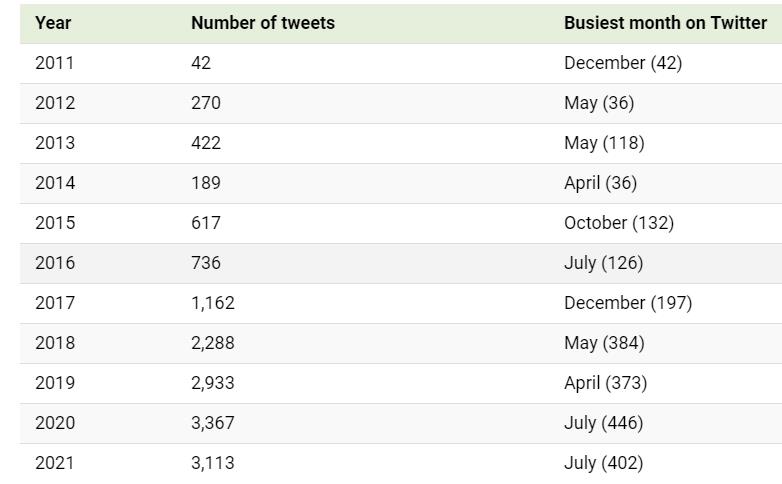Select the April (373) cell
782x484 pixels.
[x=605, y=383]
